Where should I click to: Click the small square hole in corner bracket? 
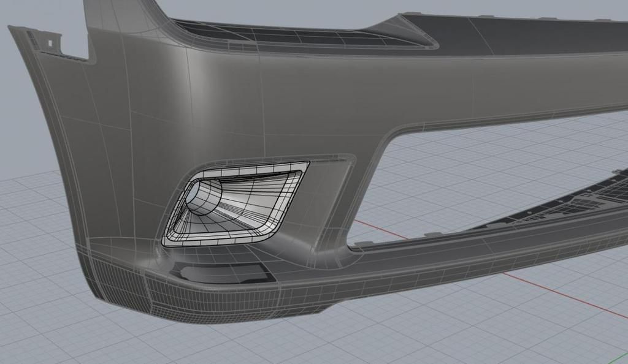[50, 43]
